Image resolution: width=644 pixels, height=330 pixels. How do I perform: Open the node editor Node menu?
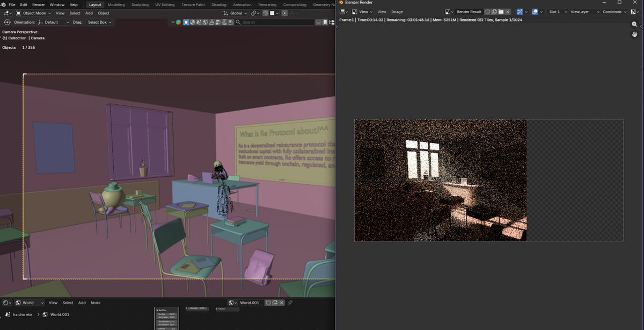[x=96, y=303]
